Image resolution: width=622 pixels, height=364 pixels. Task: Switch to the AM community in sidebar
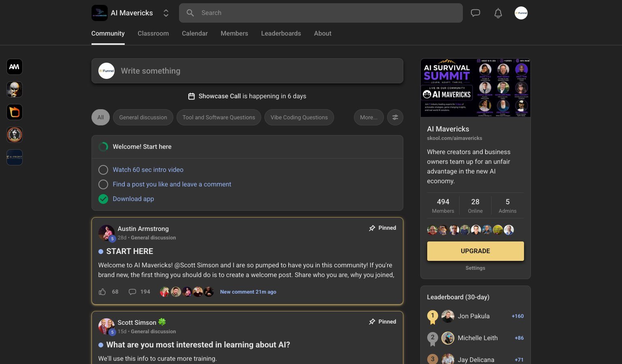pos(15,67)
